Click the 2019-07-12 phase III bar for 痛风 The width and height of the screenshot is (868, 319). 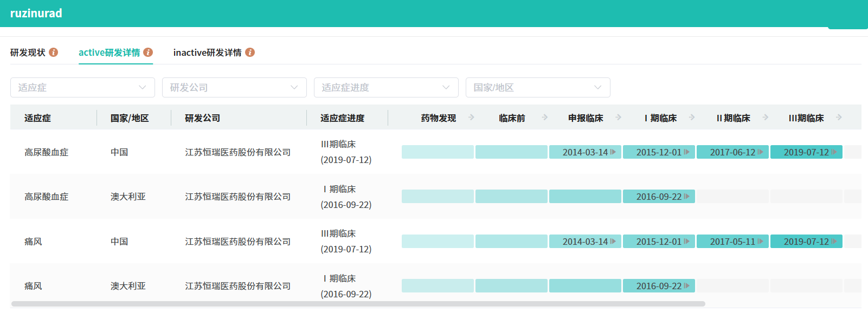coord(806,242)
